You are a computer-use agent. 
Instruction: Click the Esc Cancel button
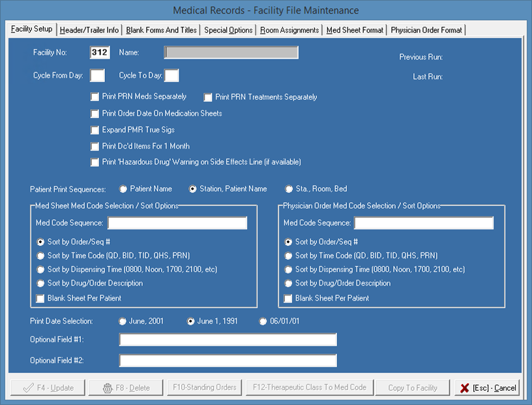point(488,387)
